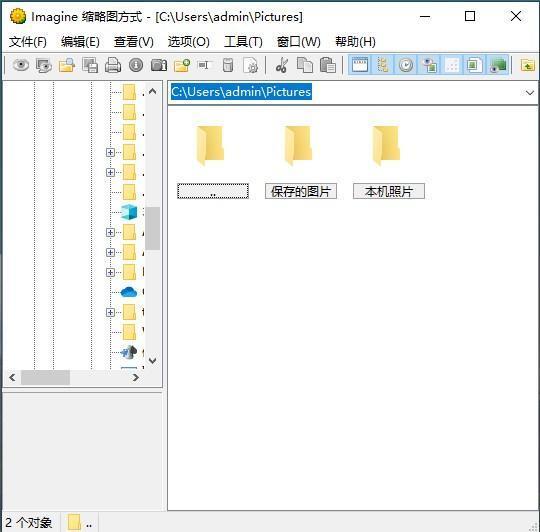
Task: Open the 工具(T) menu
Action: coord(243,42)
